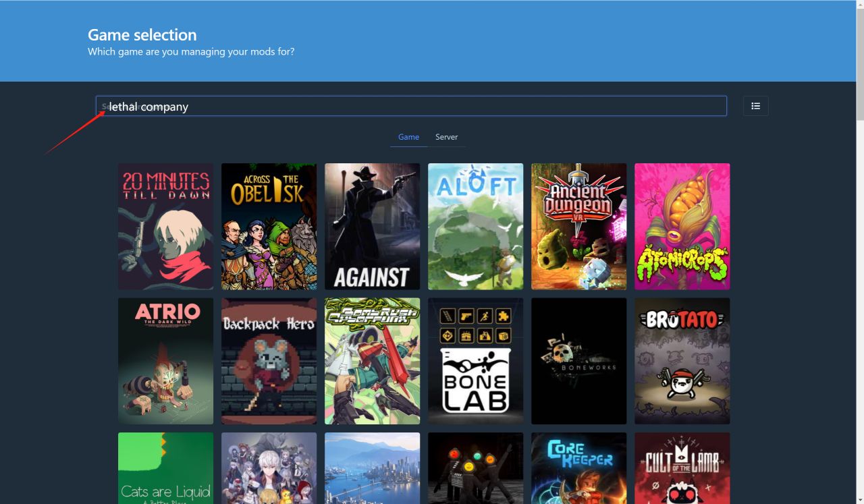Choose the Boneworks game card
864x504 pixels.
[x=578, y=361]
